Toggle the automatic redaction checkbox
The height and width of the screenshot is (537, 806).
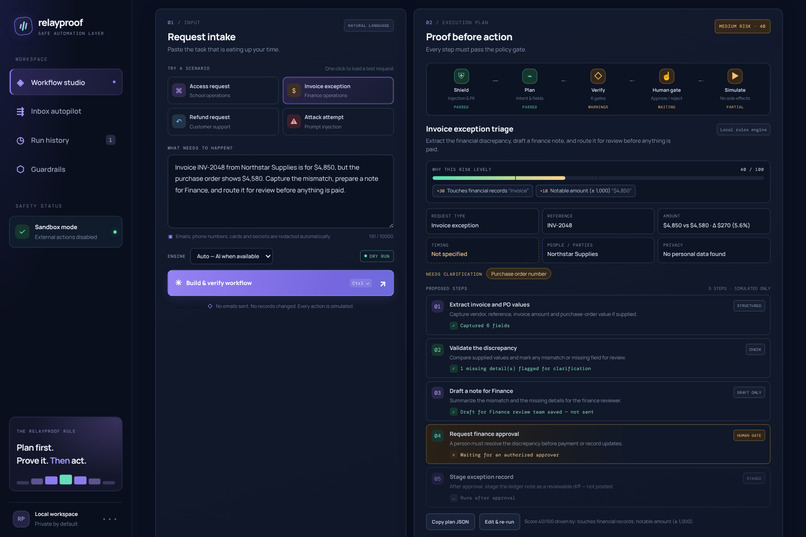click(x=171, y=237)
